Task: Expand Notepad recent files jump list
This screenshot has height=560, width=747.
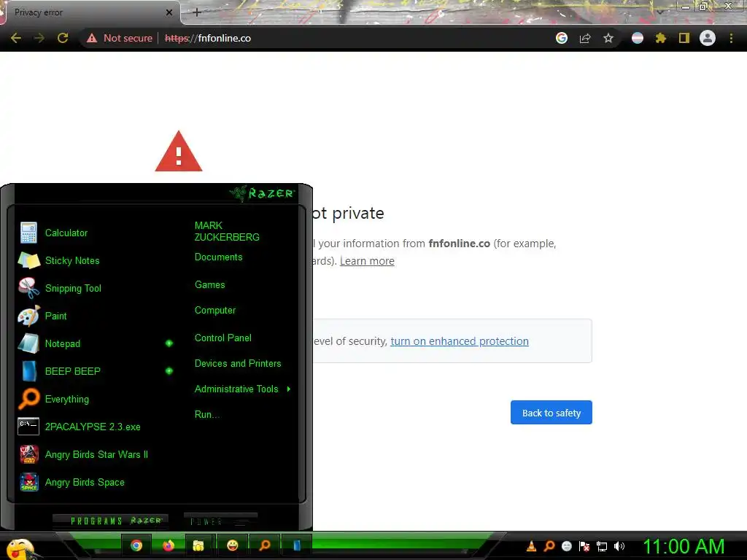Action: click(169, 343)
